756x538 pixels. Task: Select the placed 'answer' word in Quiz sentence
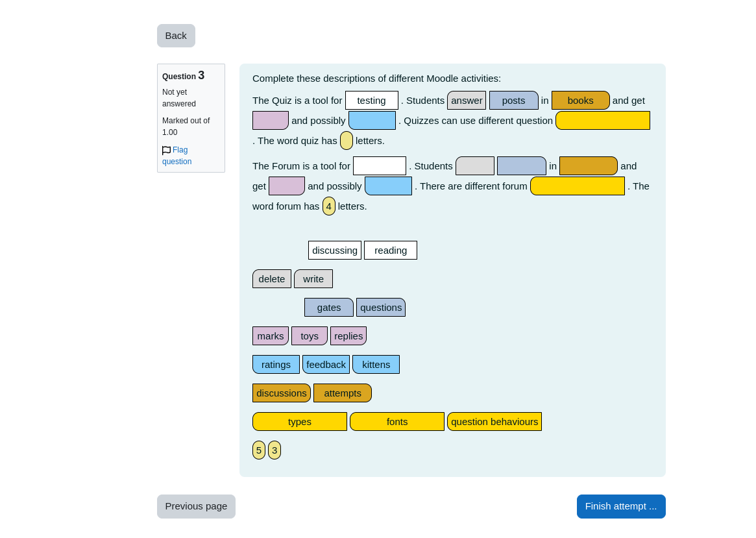pos(467,101)
